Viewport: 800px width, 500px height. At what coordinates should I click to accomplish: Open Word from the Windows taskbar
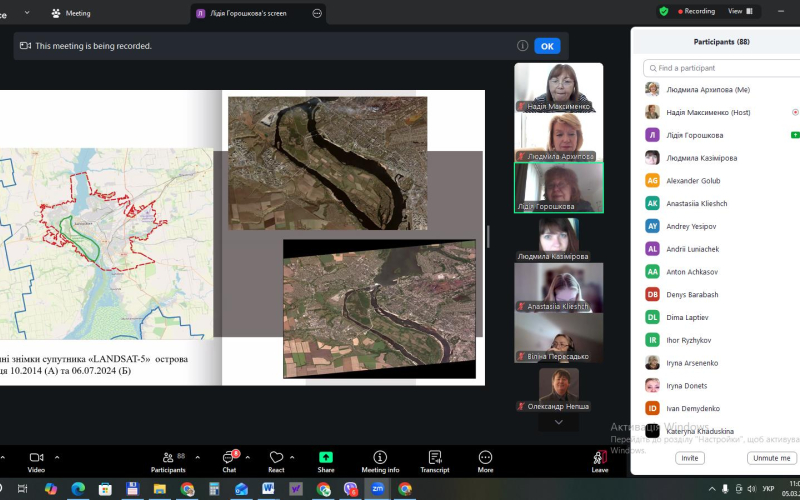click(268, 489)
